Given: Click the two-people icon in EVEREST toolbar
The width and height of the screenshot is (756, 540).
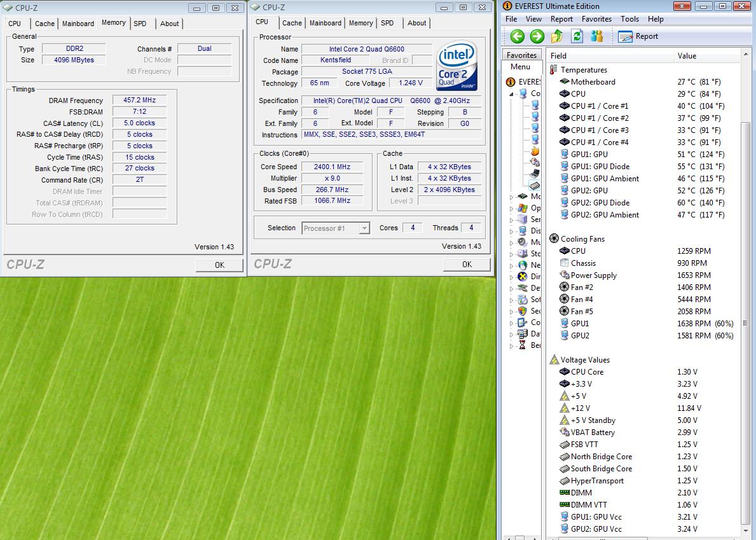Looking at the screenshot, I should click(x=596, y=36).
